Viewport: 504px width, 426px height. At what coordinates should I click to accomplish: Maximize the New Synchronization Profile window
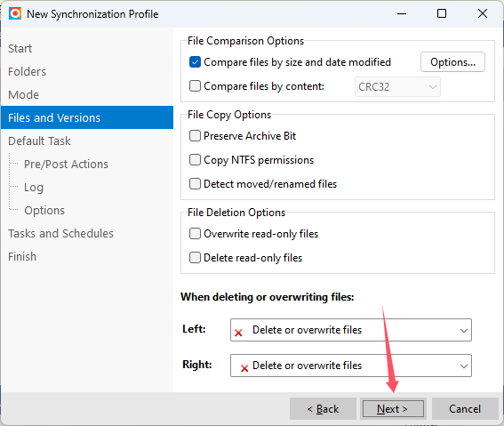[x=442, y=13]
